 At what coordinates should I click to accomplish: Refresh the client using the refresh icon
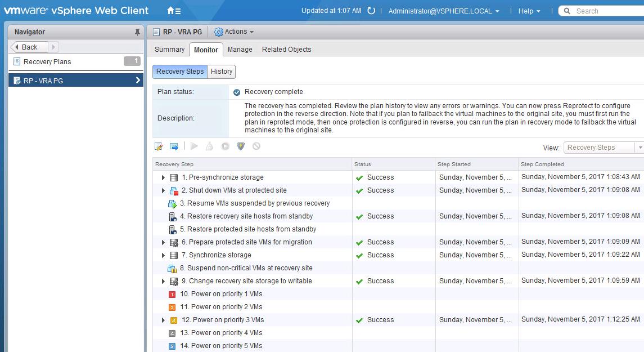click(371, 11)
